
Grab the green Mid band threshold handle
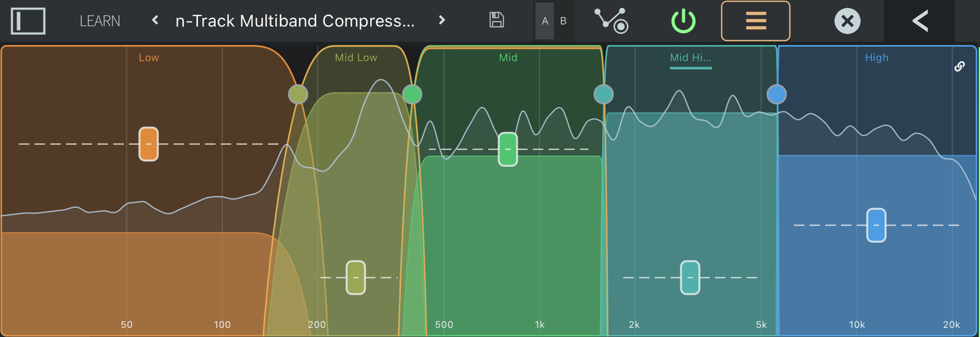pos(508,149)
